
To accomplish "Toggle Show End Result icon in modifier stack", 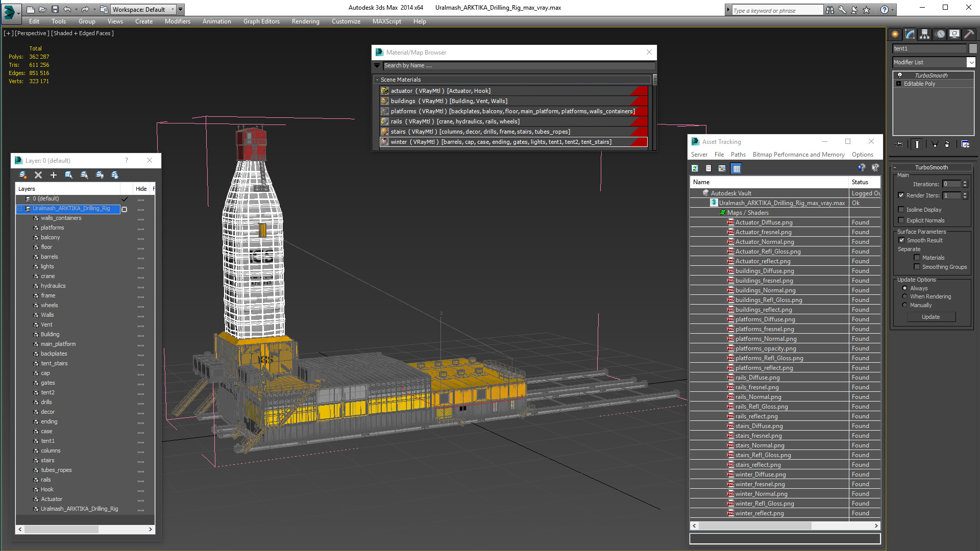I will tap(917, 144).
